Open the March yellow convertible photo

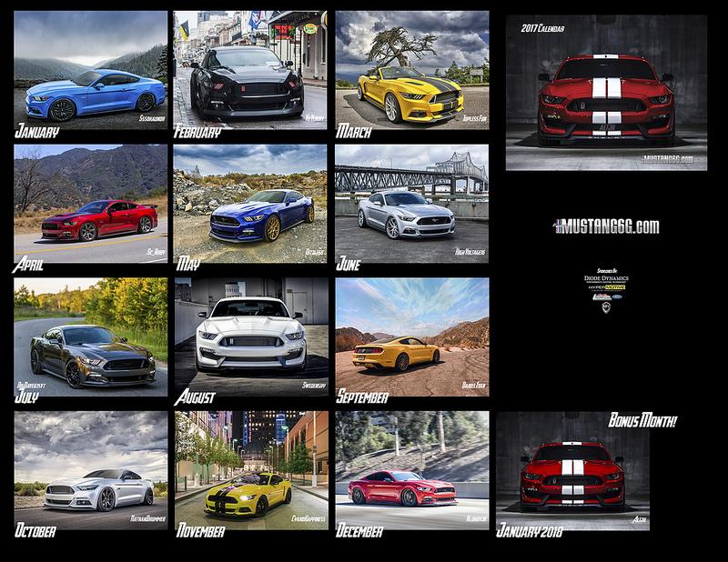[x=412, y=70]
